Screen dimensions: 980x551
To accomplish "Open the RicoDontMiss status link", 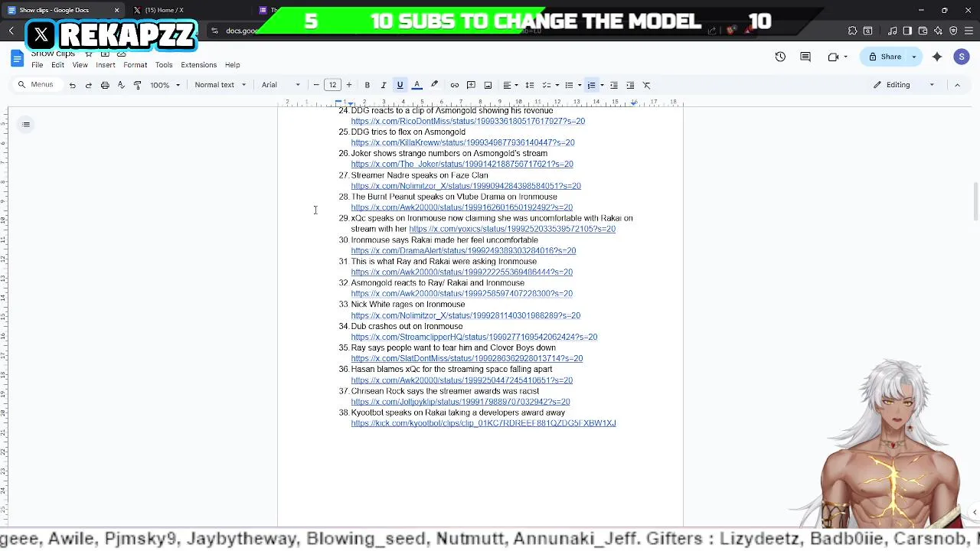I will (x=468, y=121).
